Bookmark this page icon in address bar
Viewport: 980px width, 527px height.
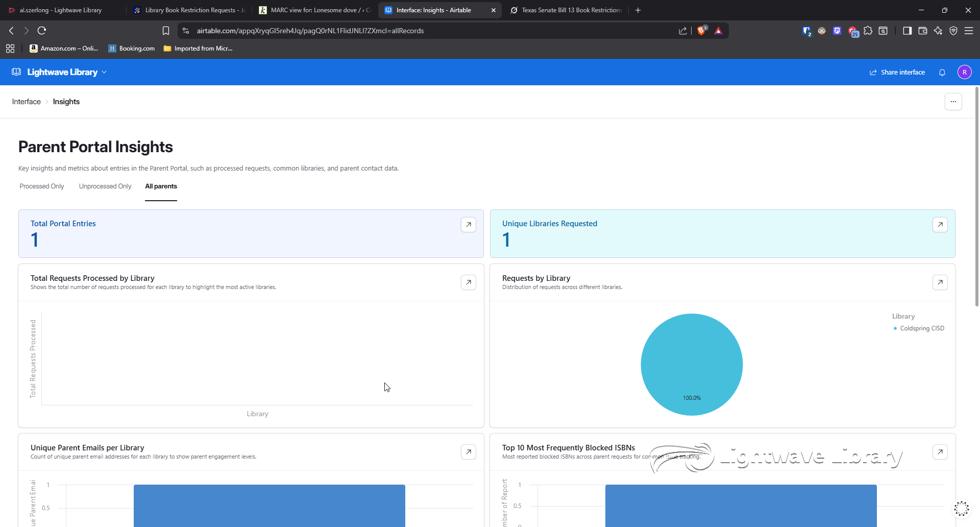pyautogui.click(x=166, y=31)
